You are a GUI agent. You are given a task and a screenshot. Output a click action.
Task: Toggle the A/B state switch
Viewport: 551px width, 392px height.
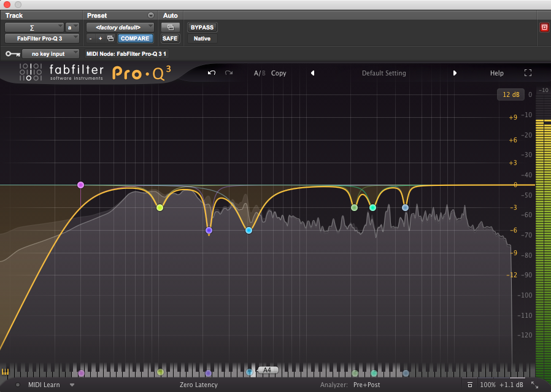(x=260, y=73)
